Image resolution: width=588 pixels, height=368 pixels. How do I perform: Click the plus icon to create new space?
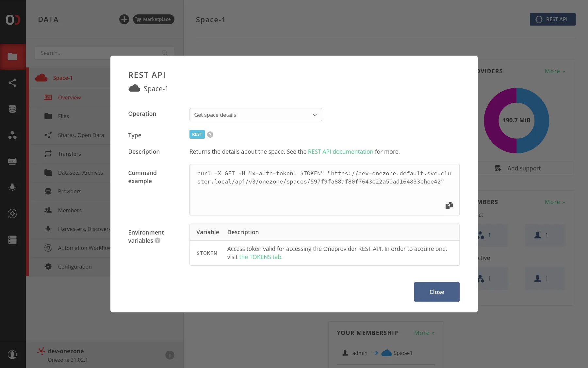[x=124, y=19]
